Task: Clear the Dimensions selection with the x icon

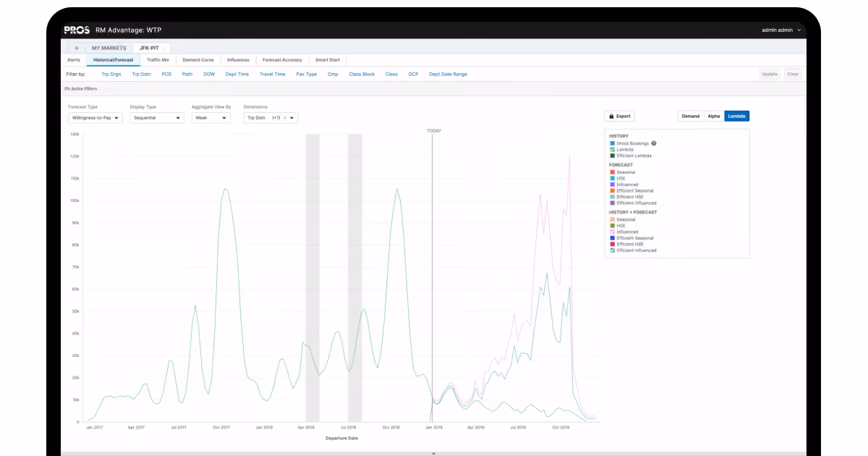Action: pyautogui.click(x=285, y=118)
